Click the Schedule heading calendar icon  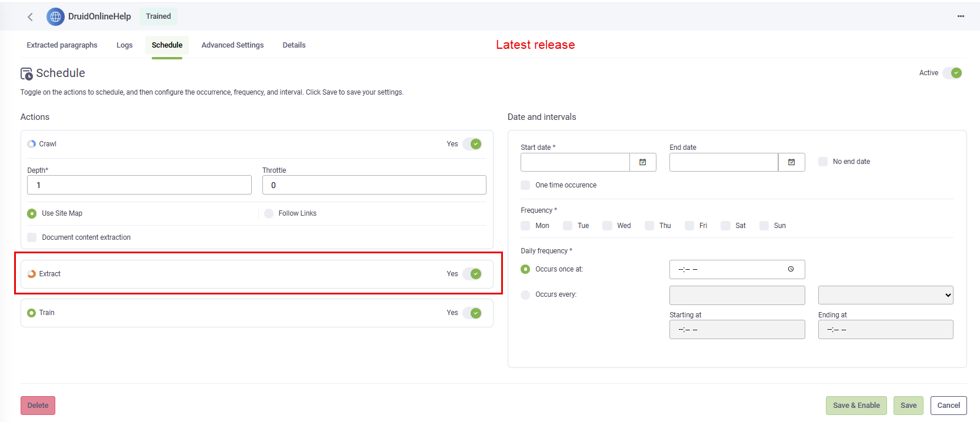tap(26, 73)
